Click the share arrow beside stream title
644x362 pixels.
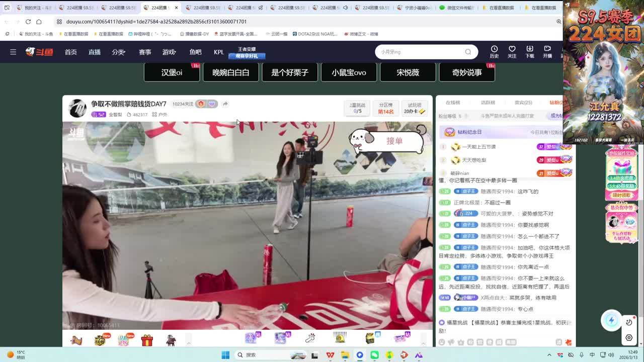225,104
